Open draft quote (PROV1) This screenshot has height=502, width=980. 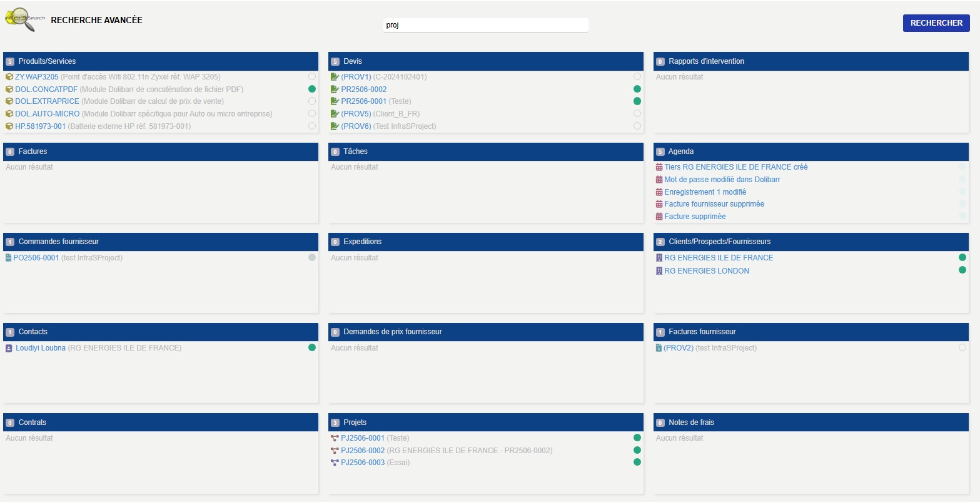pyautogui.click(x=356, y=77)
